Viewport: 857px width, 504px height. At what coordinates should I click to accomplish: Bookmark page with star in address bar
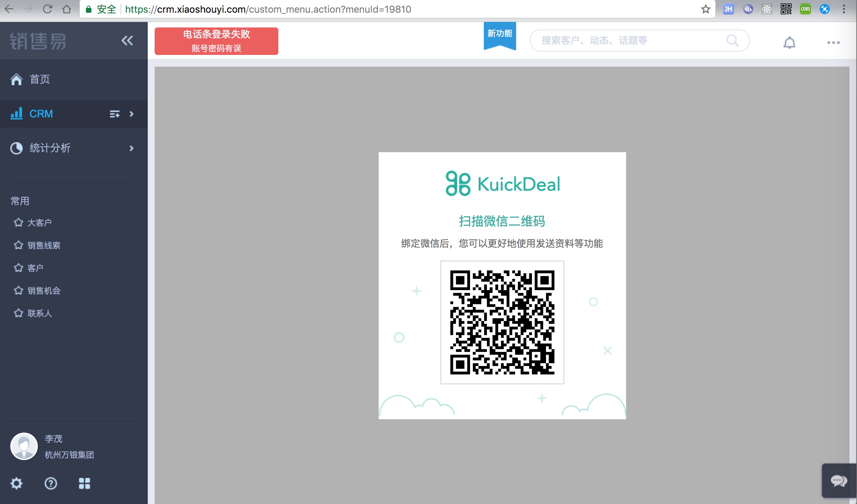pyautogui.click(x=705, y=9)
